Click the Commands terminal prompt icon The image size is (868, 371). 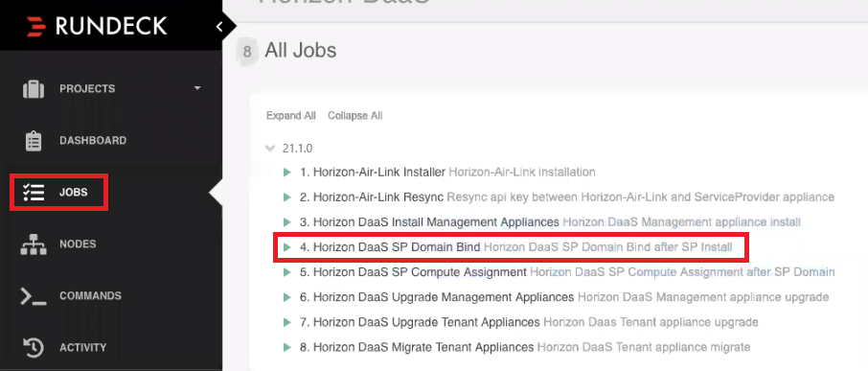tap(34, 296)
